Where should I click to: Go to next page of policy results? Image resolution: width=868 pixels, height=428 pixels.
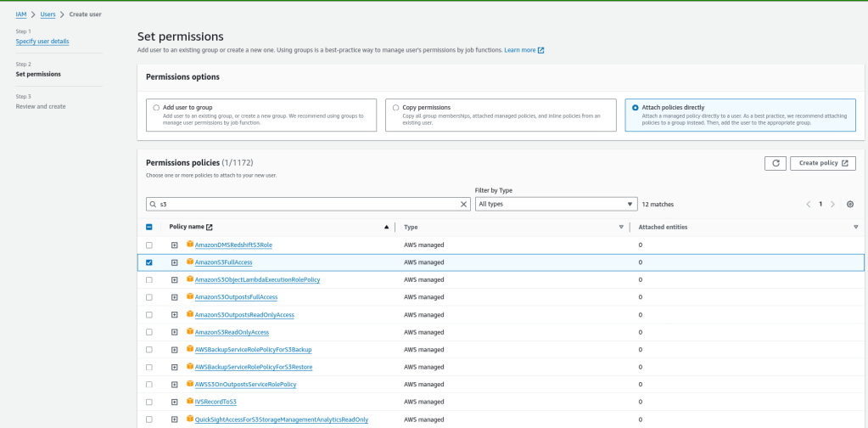click(x=832, y=205)
